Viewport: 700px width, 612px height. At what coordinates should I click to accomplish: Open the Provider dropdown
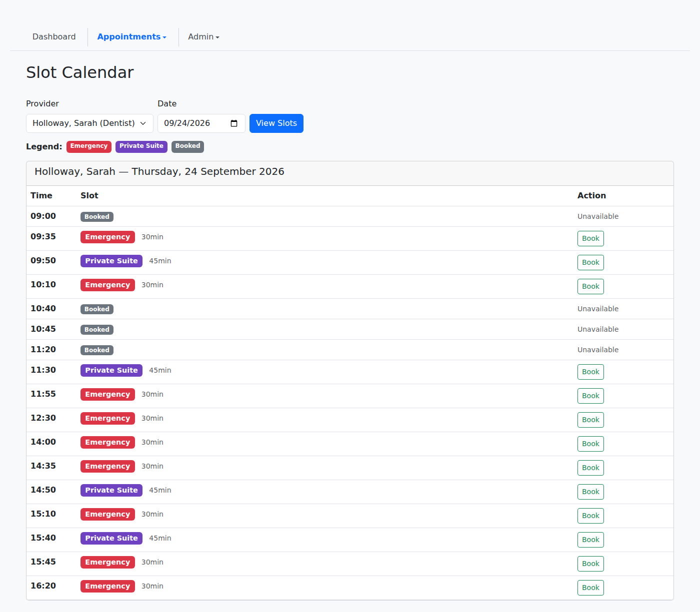tap(89, 123)
